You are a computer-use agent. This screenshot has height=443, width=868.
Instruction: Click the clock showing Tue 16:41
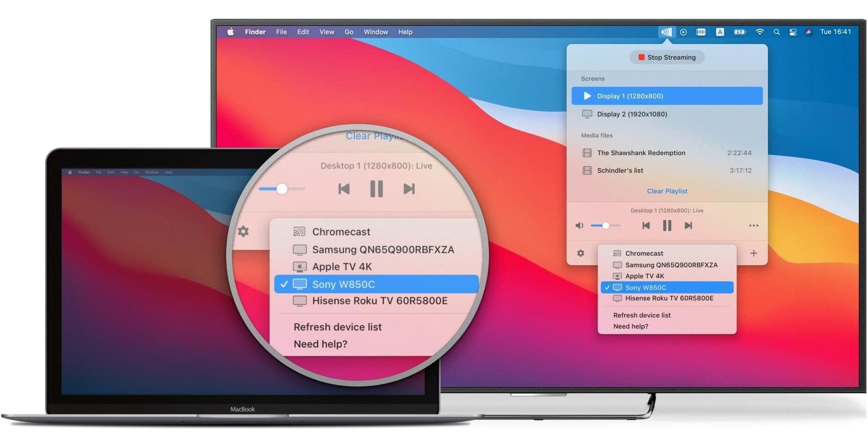[x=835, y=32]
